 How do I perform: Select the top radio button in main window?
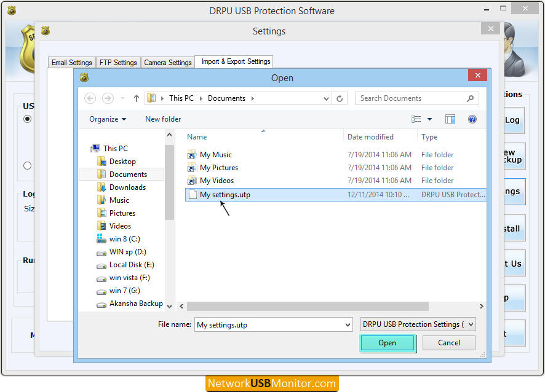28,119
